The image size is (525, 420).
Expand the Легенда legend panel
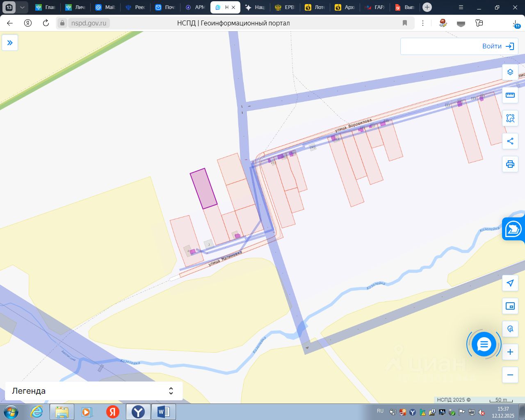(x=94, y=391)
